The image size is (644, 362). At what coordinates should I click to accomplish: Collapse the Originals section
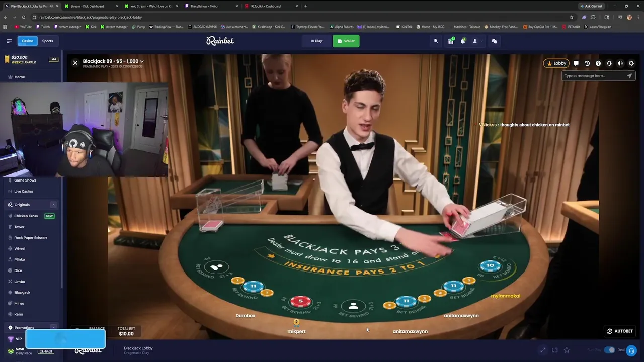[x=53, y=205]
